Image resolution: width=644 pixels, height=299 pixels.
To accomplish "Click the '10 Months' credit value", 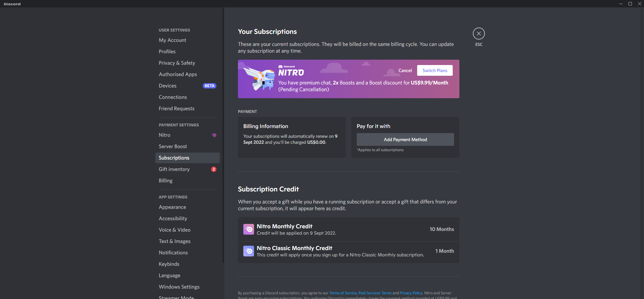I will [x=442, y=229].
